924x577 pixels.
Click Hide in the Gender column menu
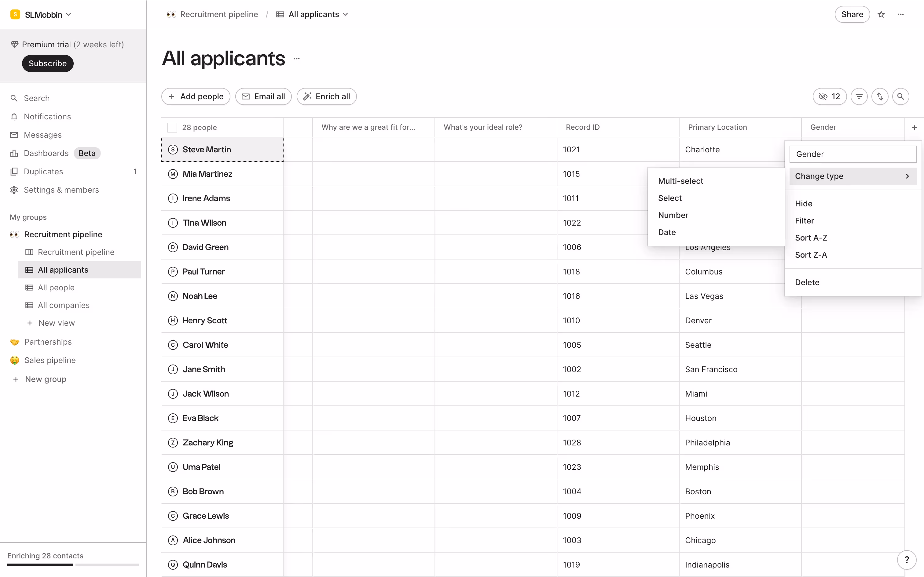tap(803, 203)
